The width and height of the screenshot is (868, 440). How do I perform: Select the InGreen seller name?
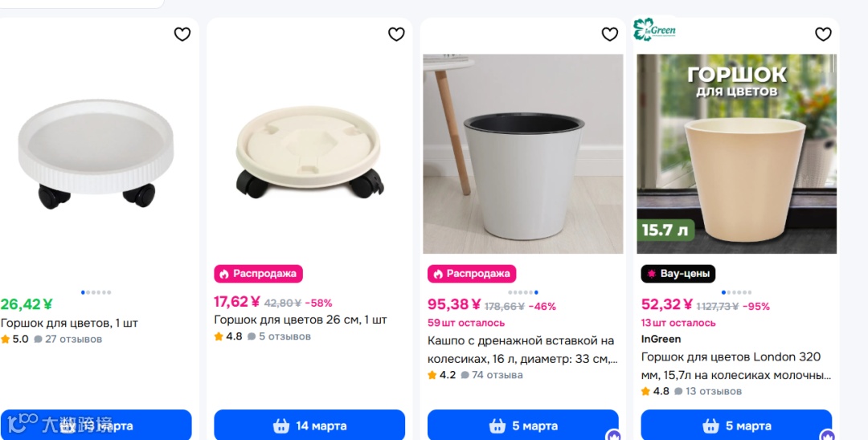click(661, 339)
